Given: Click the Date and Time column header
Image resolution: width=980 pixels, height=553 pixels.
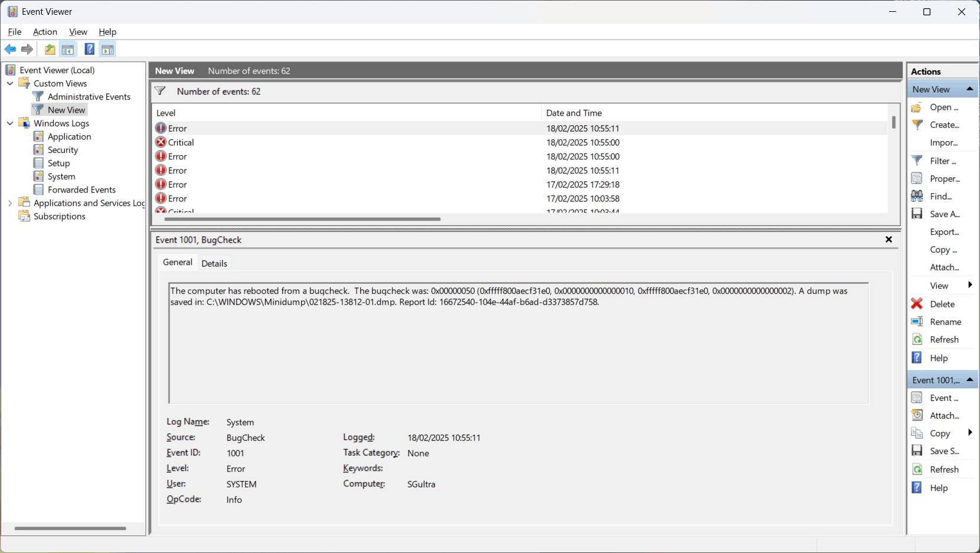Looking at the screenshot, I should 714,113.
